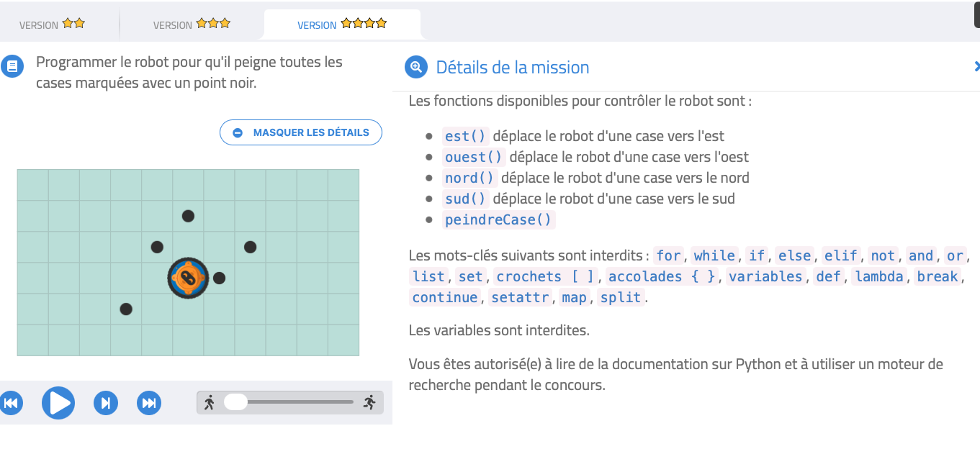Select the four-star version tab
The image size is (980, 449).
pos(342,24)
